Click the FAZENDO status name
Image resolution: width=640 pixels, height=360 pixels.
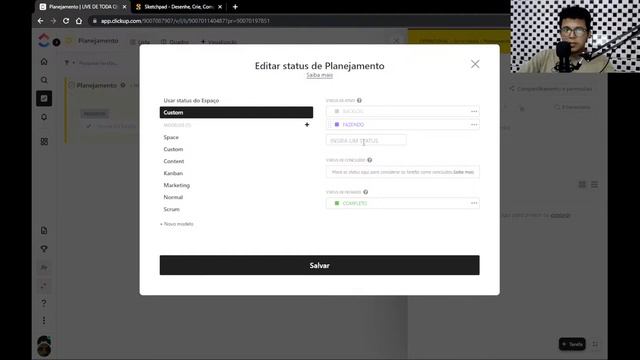pos(353,124)
